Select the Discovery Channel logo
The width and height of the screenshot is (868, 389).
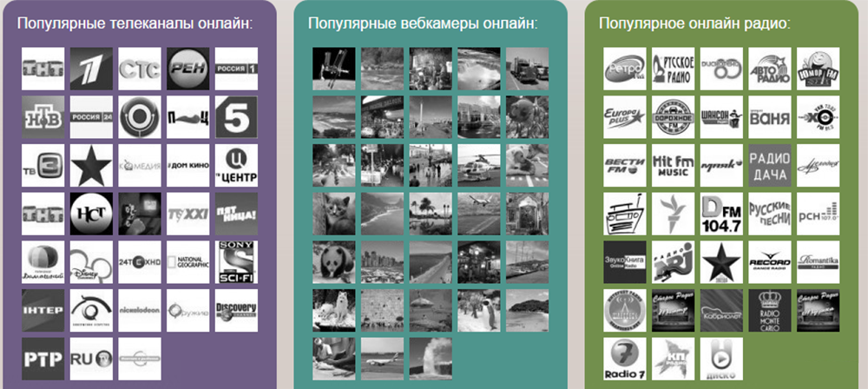pos(236,310)
